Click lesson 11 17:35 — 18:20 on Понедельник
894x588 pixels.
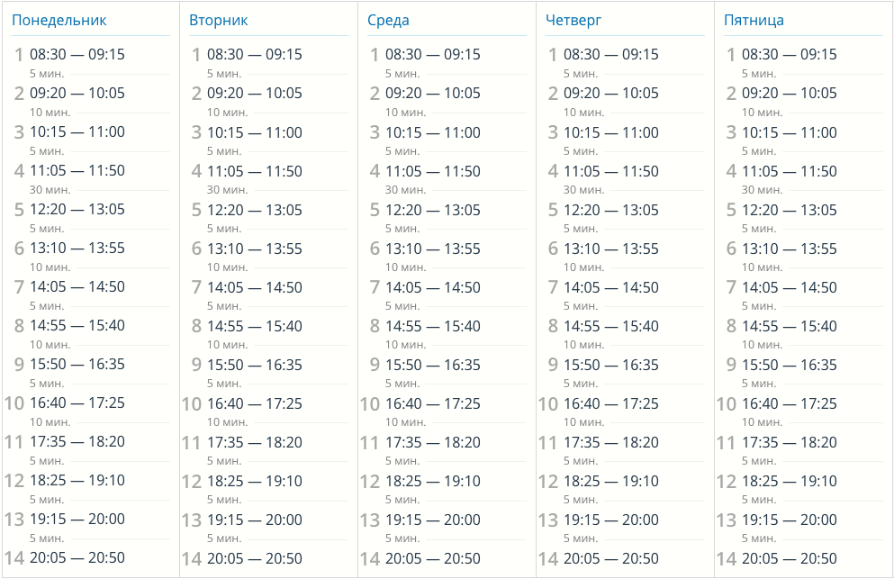pyautogui.click(x=77, y=441)
